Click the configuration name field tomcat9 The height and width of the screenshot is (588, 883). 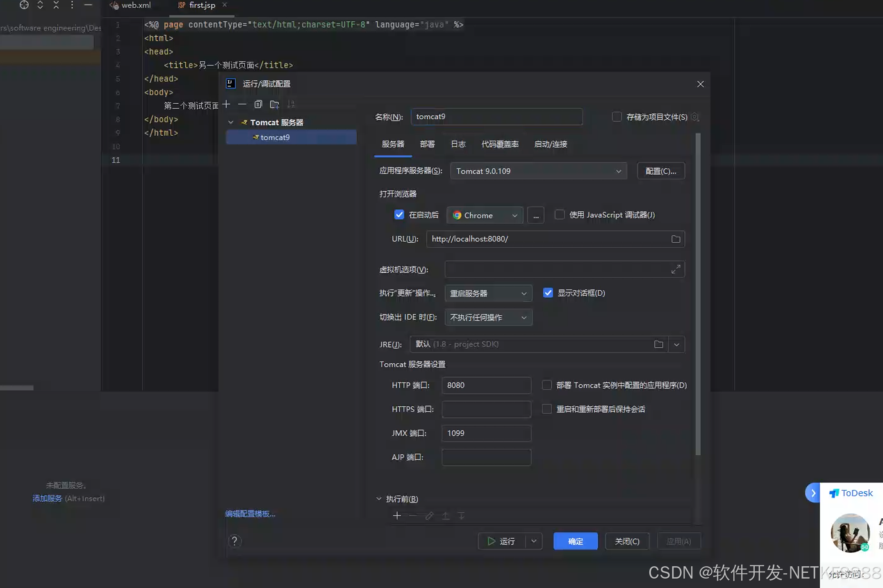496,117
